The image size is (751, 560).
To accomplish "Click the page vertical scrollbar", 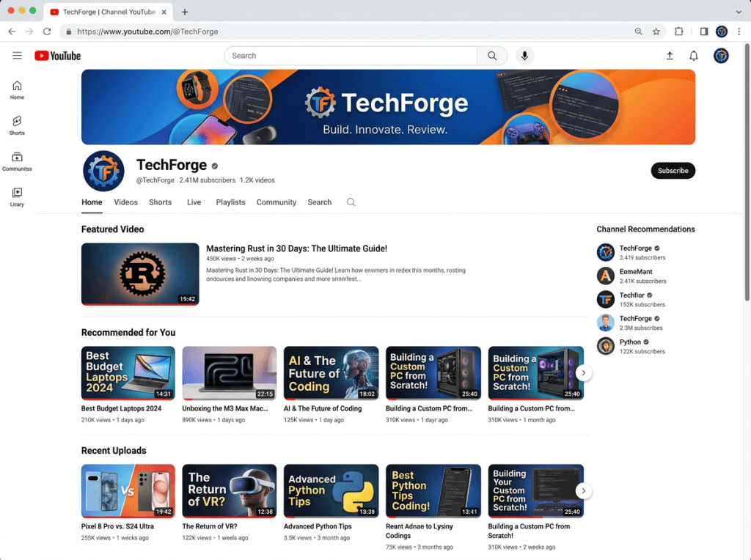I will (747, 172).
